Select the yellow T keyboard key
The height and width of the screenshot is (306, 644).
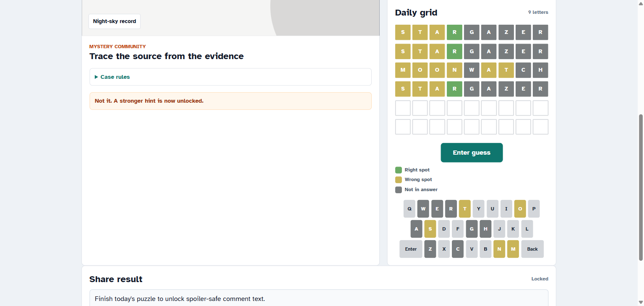point(465,209)
